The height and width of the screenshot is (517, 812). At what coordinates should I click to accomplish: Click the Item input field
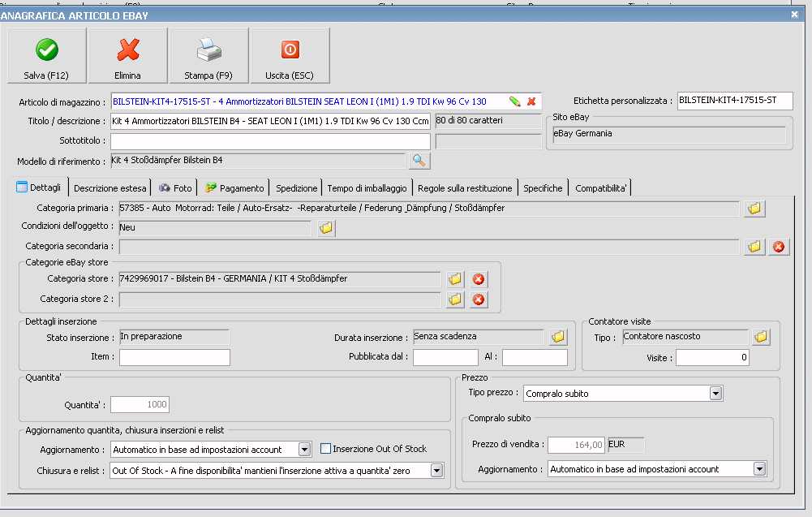coord(174,357)
